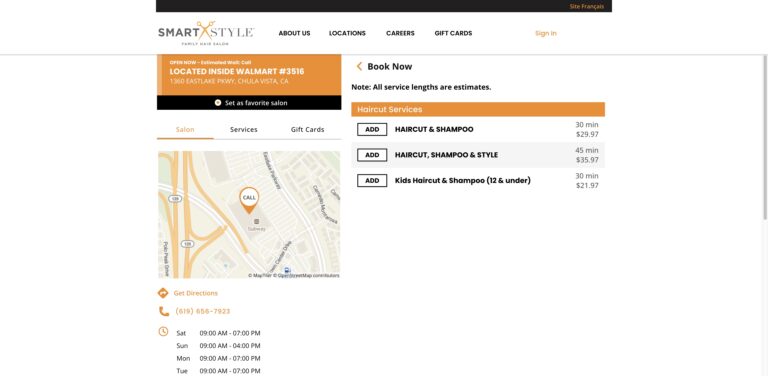Click the service lengths estimates note
Screen dimensions: 768x376
tap(421, 87)
